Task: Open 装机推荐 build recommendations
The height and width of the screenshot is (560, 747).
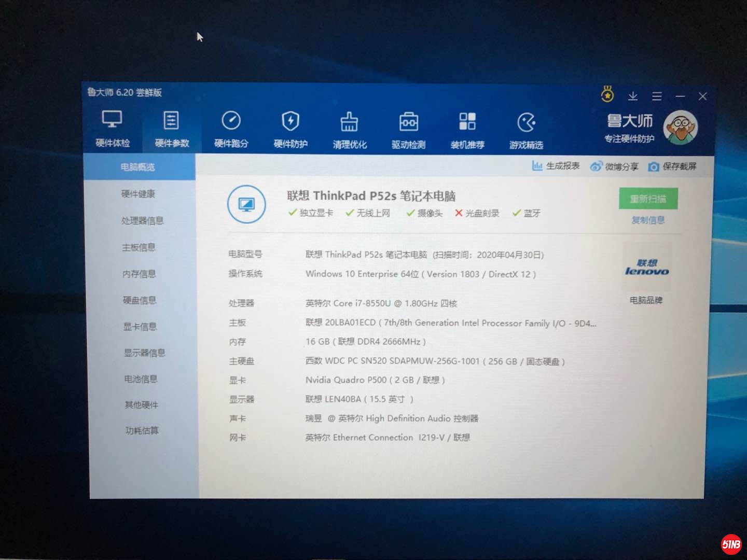Action: [x=467, y=129]
